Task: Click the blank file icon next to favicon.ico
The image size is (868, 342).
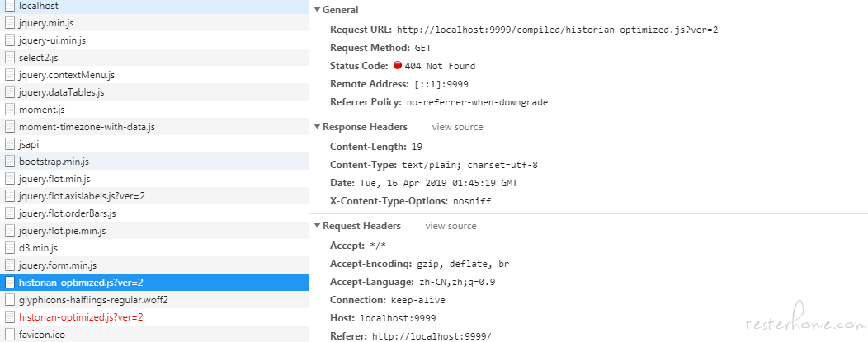Action: tap(9, 335)
